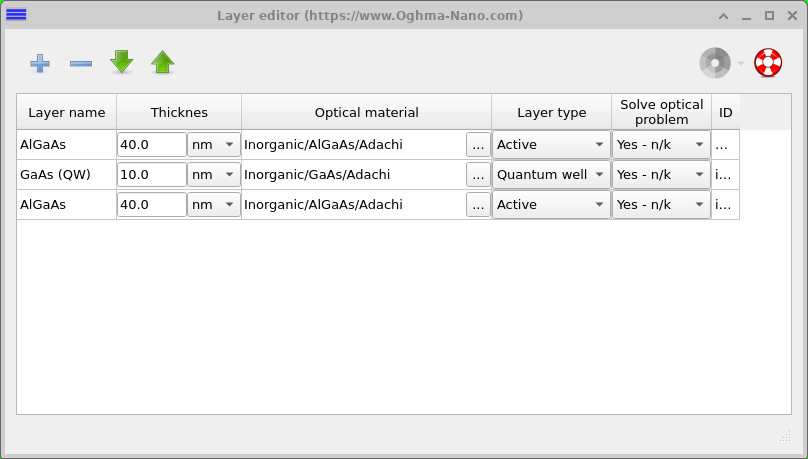The width and height of the screenshot is (808, 459).
Task: Edit the GaAs (QW) thickness value
Action: (152, 175)
